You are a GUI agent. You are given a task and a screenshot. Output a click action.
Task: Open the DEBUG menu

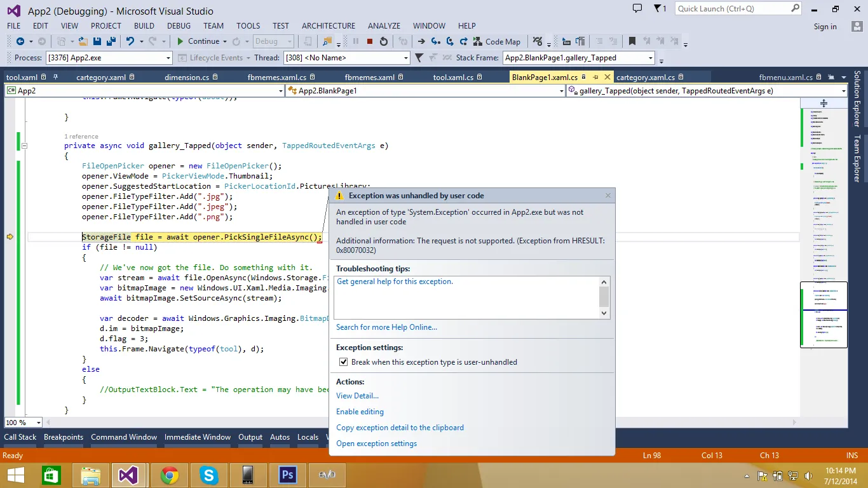pyautogui.click(x=179, y=26)
